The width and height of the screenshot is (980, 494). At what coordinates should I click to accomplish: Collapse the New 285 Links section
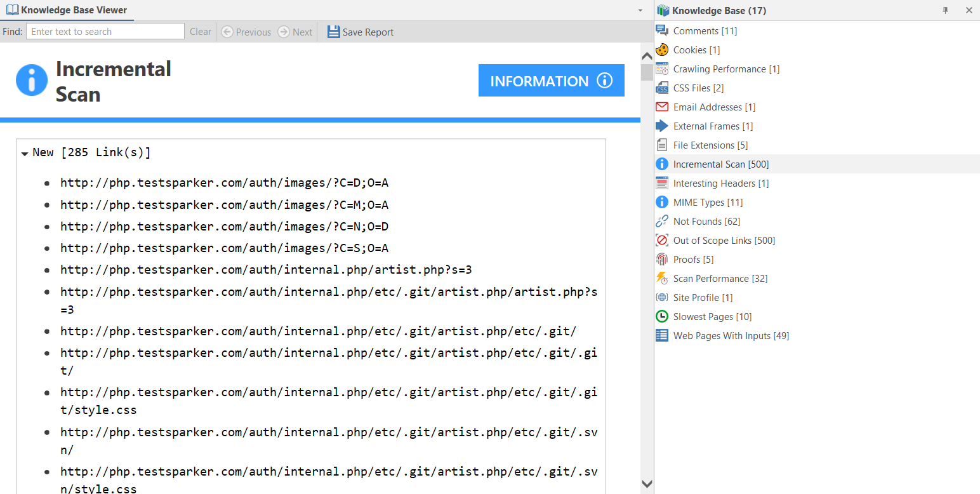[x=26, y=152]
